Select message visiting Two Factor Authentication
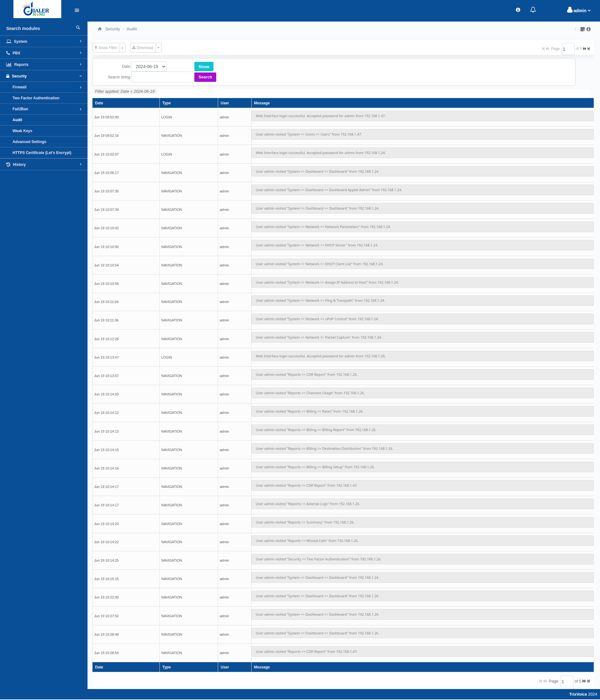The image size is (600, 700). [x=422, y=559]
